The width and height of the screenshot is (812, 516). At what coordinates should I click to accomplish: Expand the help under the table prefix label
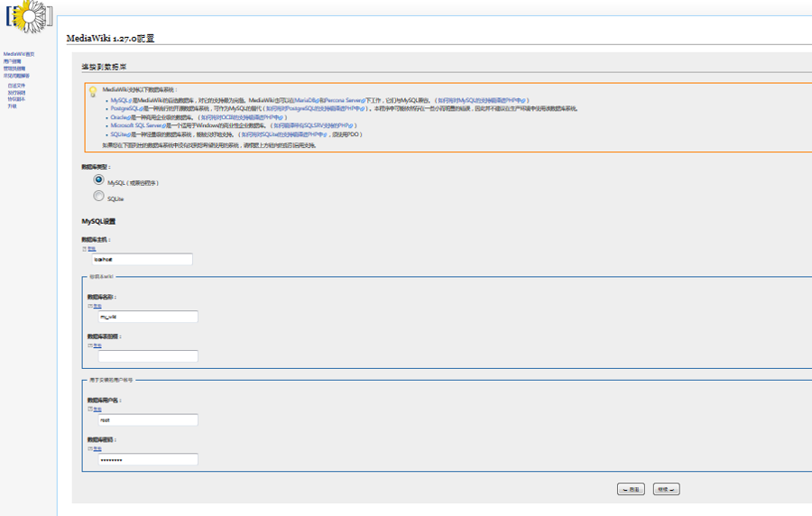(96, 345)
